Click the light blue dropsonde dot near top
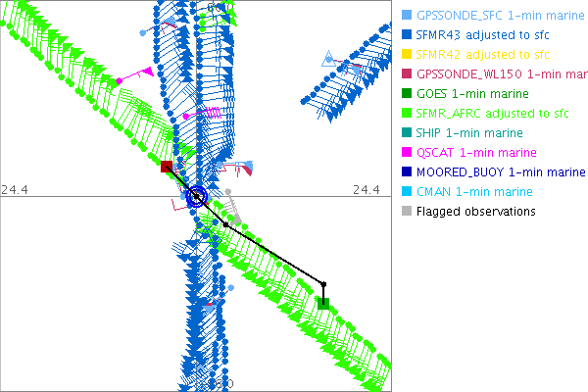 coord(144,32)
